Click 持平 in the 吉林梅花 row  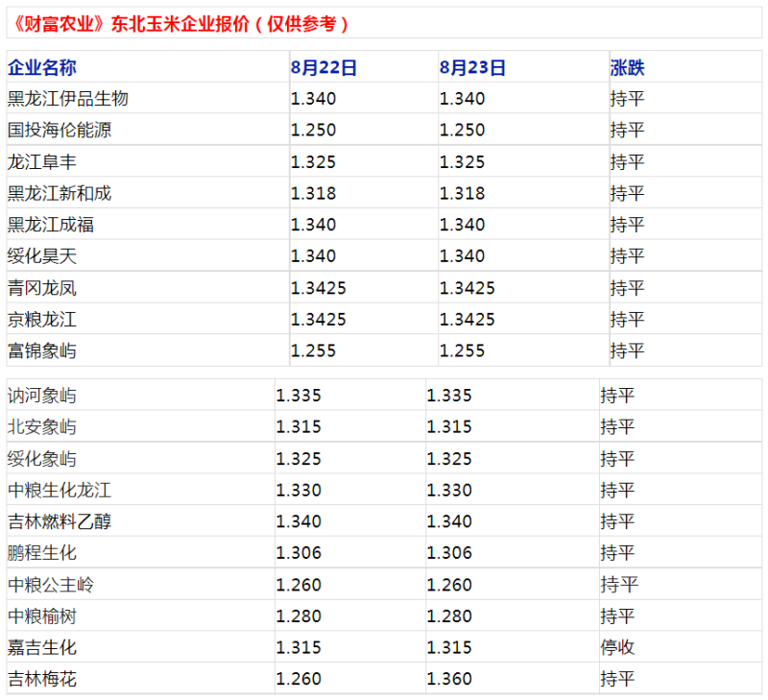pyautogui.click(x=617, y=679)
